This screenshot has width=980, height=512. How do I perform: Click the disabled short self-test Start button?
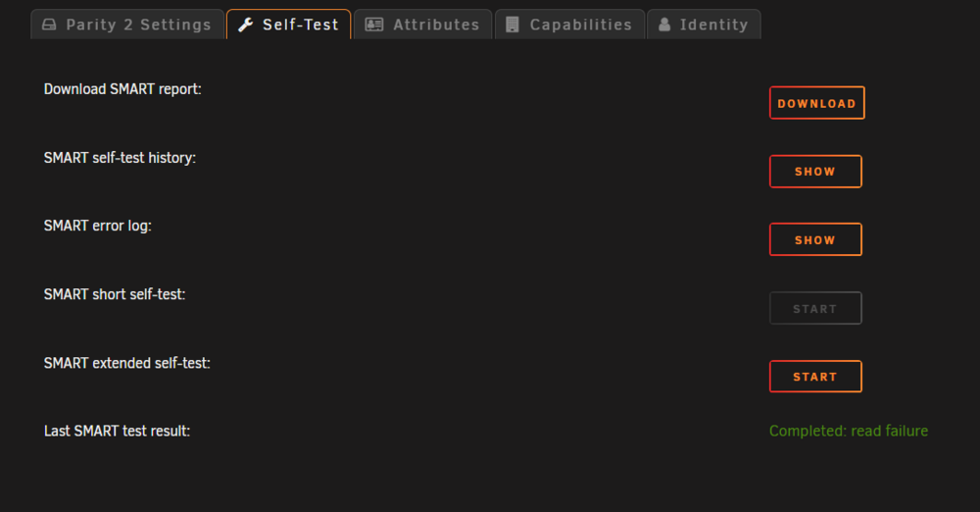point(815,308)
